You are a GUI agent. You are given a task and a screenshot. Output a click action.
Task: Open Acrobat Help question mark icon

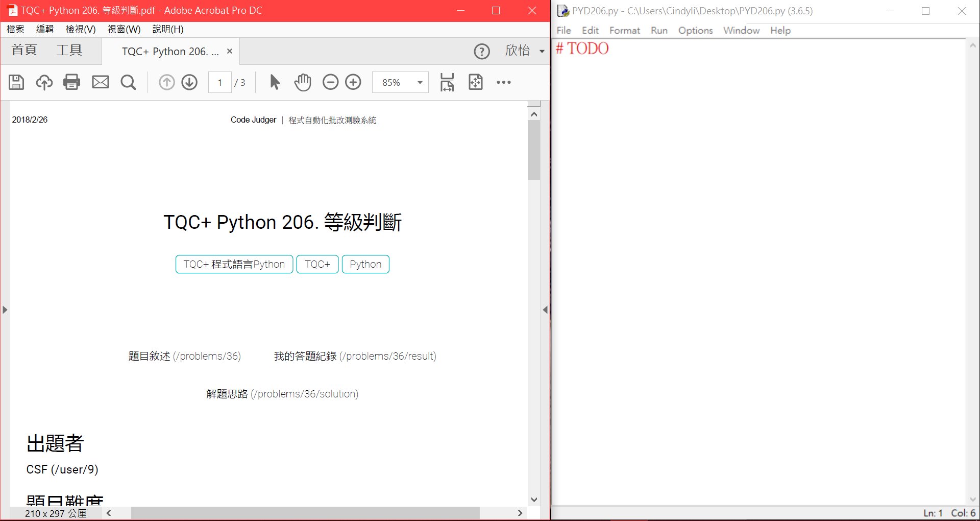pos(482,51)
